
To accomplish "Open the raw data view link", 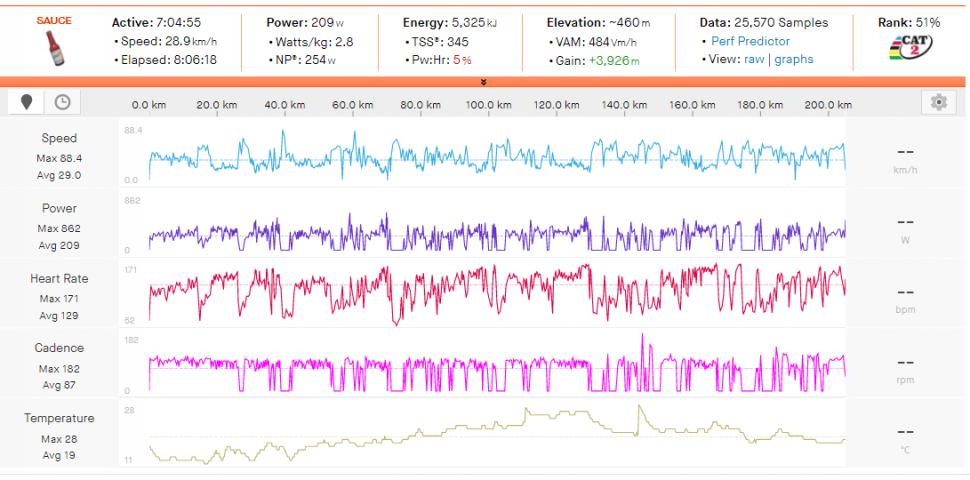I will click(x=754, y=59).
